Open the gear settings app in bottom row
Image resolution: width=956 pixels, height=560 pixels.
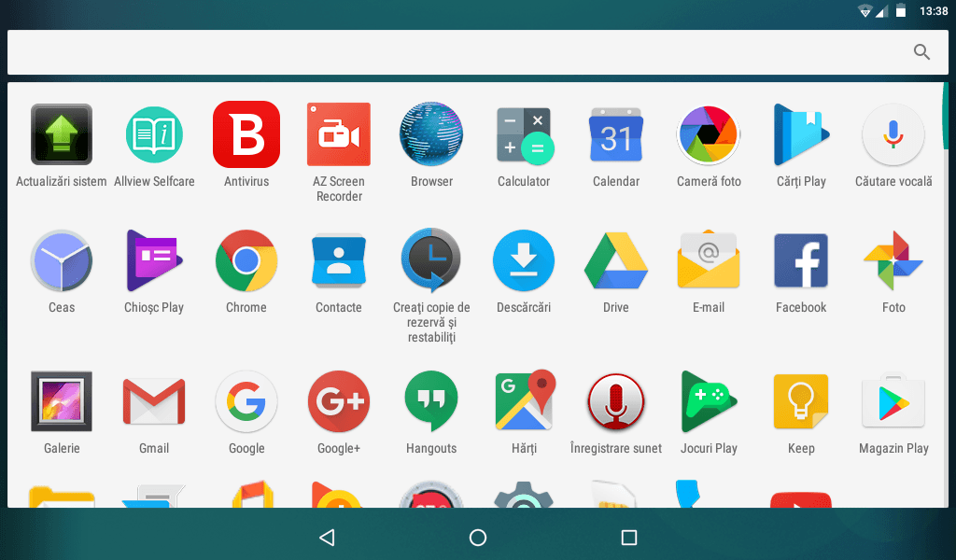524,495
